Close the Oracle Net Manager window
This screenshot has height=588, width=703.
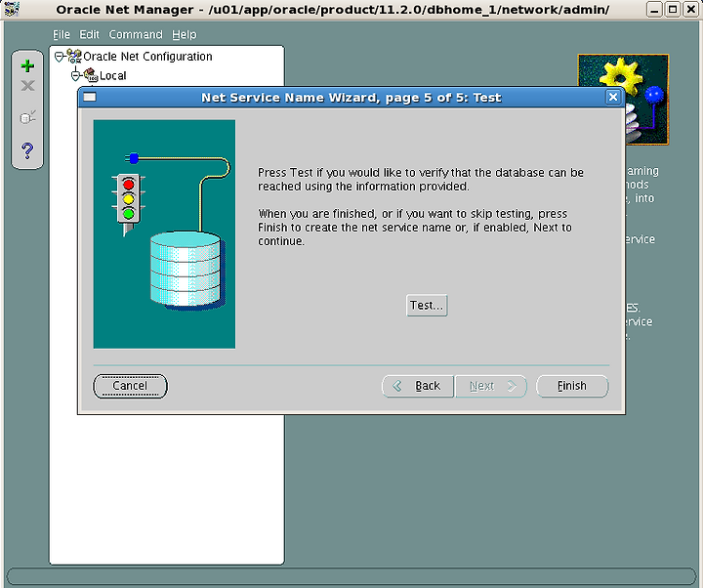point(691,9)
